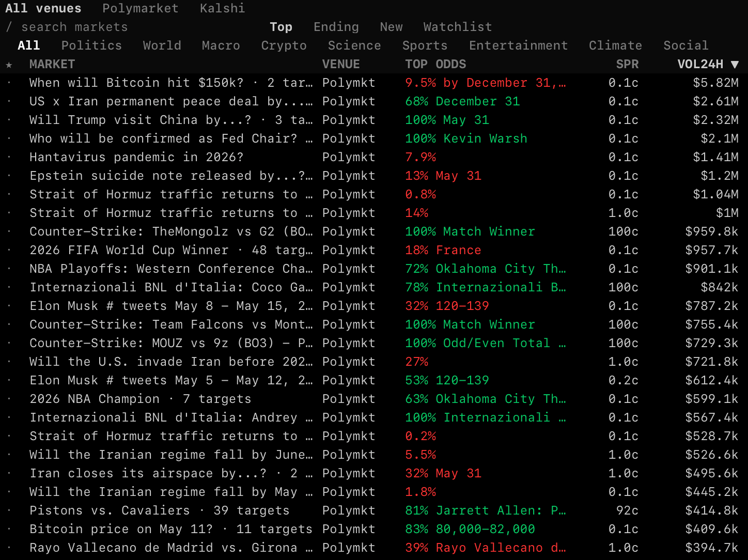
Task: Click '18% France' top odds cell
Action: [443, 250]
